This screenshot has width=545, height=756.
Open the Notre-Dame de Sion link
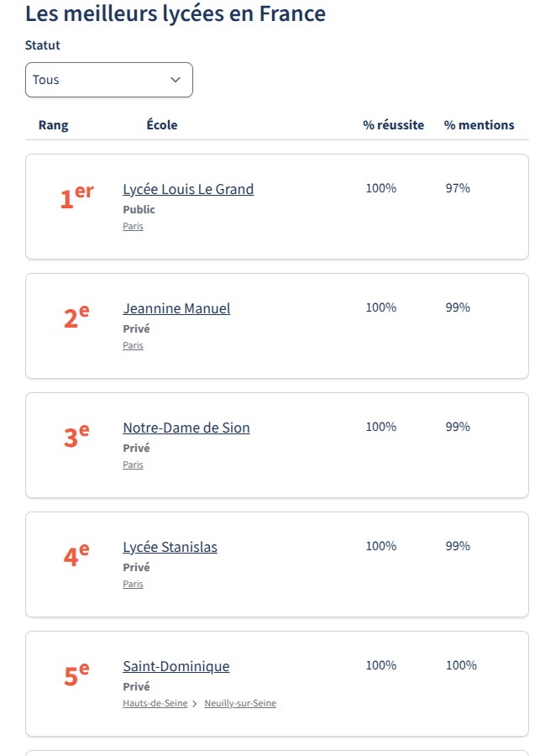[186, 428]
